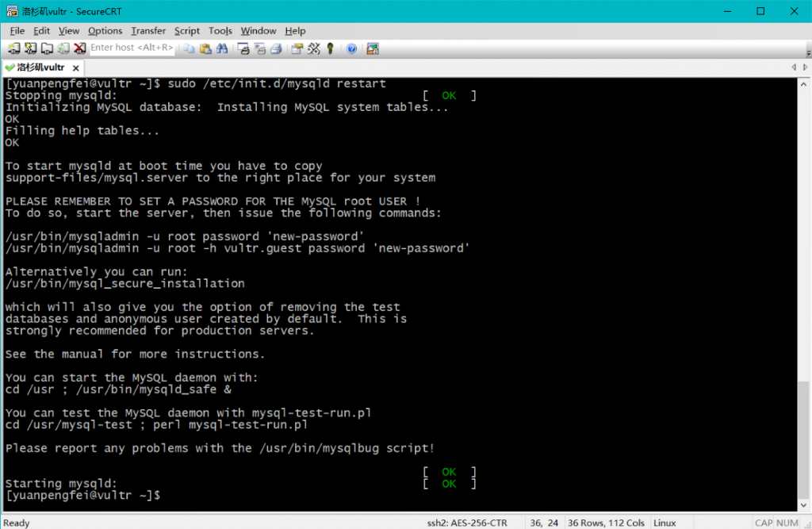Close the 洛杉矶vultr session tab
The width and height of the screenshot is (812, 529).
77,67
